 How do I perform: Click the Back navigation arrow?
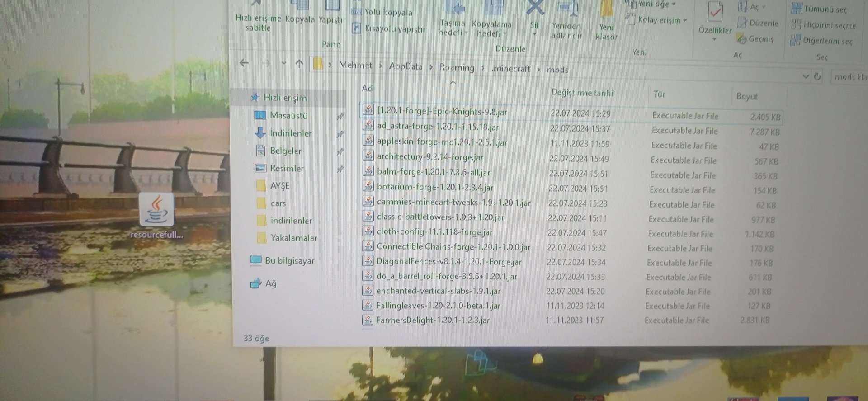(x=244, y=63)
